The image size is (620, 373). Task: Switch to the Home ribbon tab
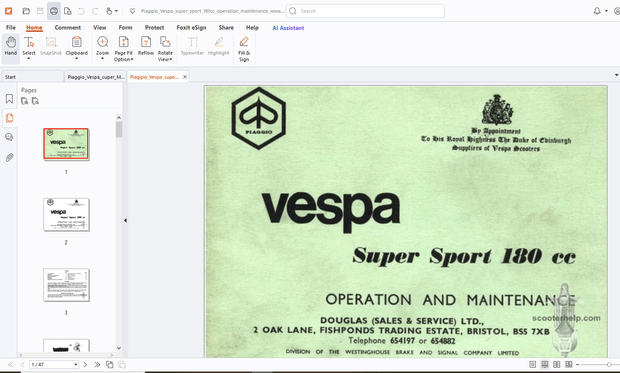34,28
